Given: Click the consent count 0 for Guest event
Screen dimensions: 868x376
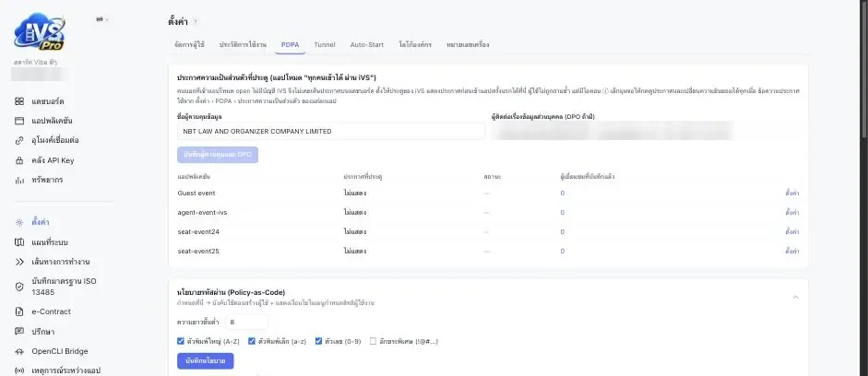Looking at the screenshot, I should pyautogui.click(x=563, y=193).
